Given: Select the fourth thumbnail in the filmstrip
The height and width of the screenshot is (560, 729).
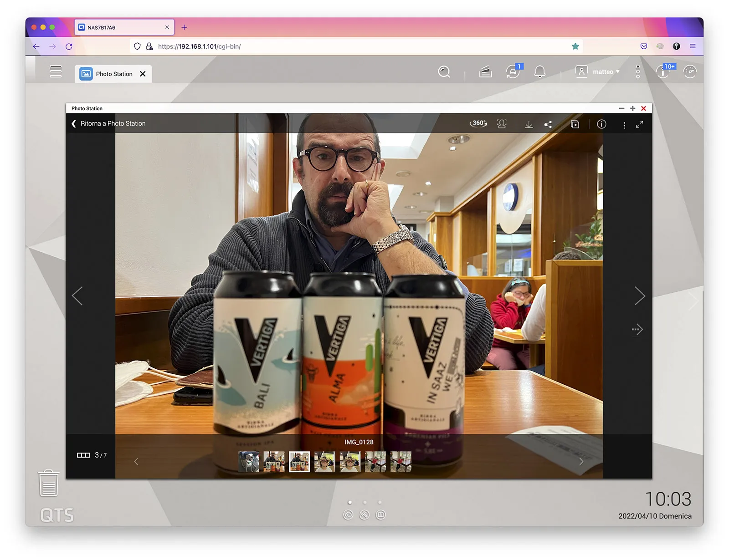Looking at the screenshot, I should 325,462.
